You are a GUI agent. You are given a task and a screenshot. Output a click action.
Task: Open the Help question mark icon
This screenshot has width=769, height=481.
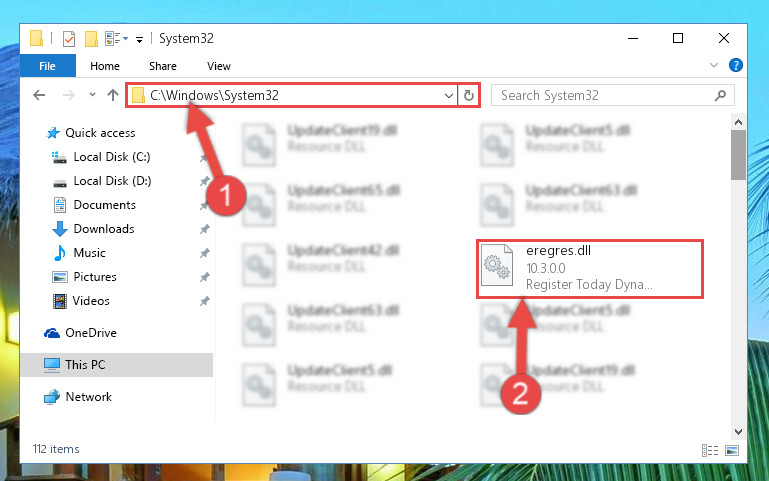[x=735, y=65]
